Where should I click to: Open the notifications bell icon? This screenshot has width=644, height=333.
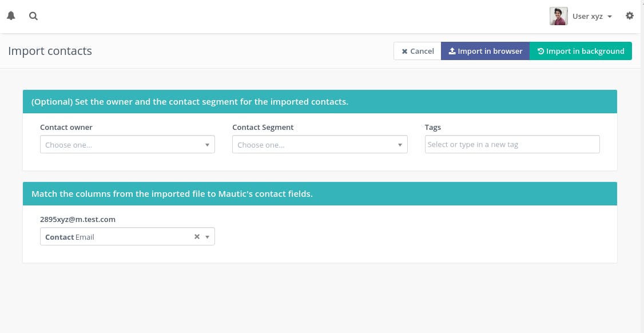(x=11, y=16)
